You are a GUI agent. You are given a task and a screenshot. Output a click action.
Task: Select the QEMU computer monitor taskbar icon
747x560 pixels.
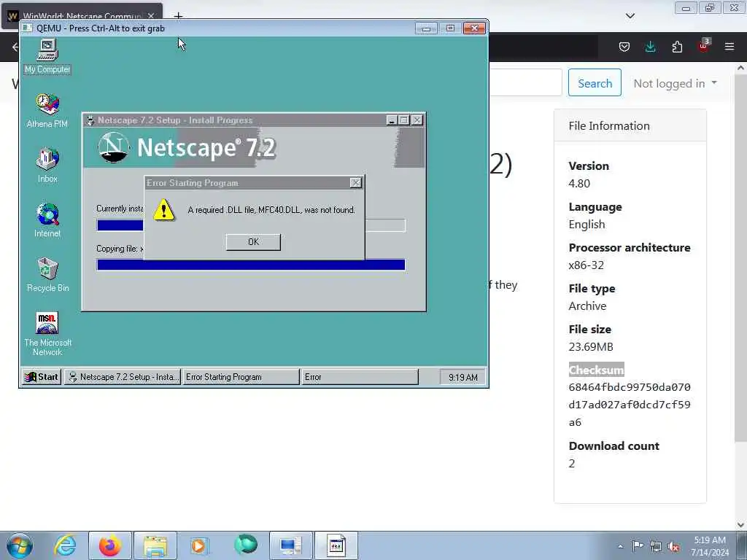pos(291,545)
